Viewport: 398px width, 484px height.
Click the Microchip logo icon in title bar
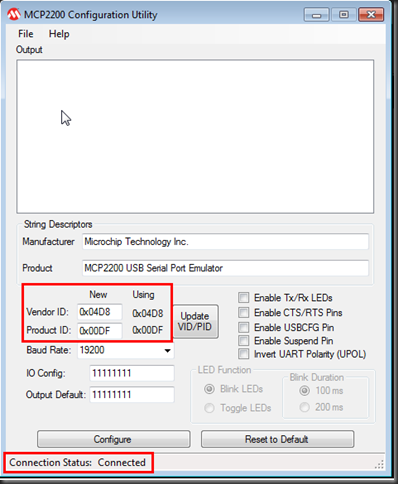(x=14, y=14)
